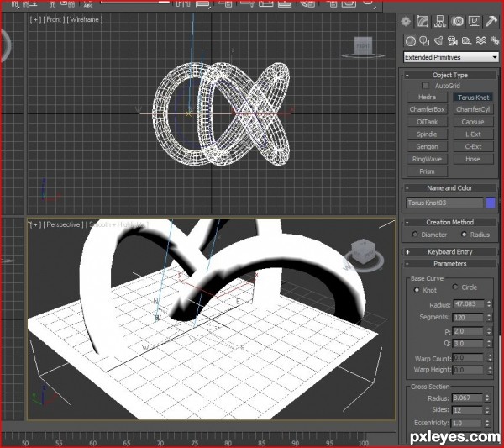Open the Utilities hammer tab
This screenshot has height=448, width=504.
[x=491, y=22]
